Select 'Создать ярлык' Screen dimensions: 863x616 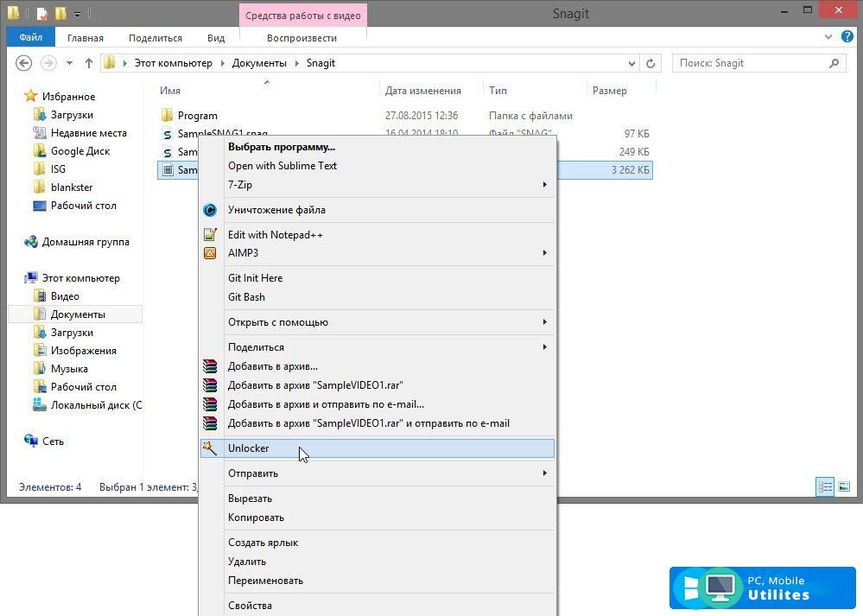378,543
